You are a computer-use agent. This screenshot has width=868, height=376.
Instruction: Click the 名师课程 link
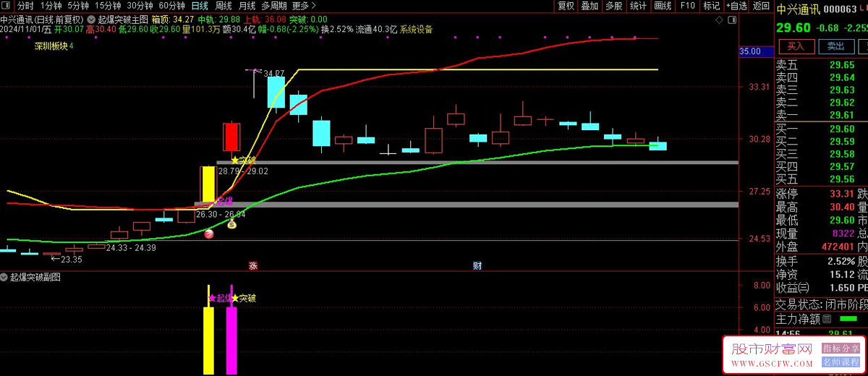tap(841, 362)
